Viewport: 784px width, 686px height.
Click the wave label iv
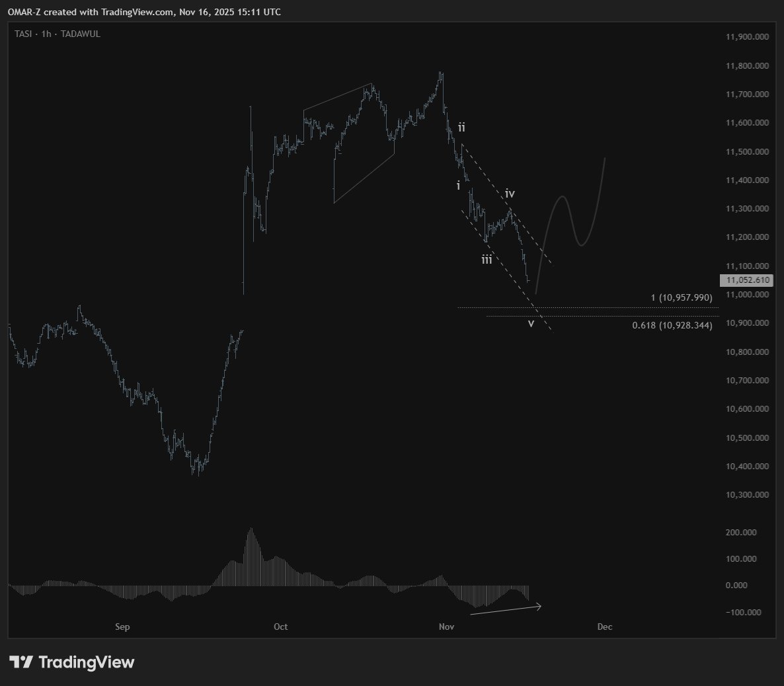[x=510, y=194]
